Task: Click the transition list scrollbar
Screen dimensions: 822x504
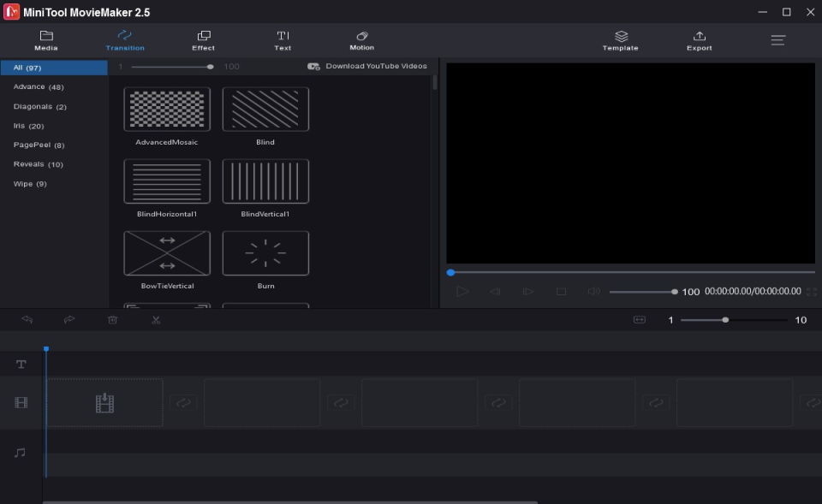Action: click(435, 82)
